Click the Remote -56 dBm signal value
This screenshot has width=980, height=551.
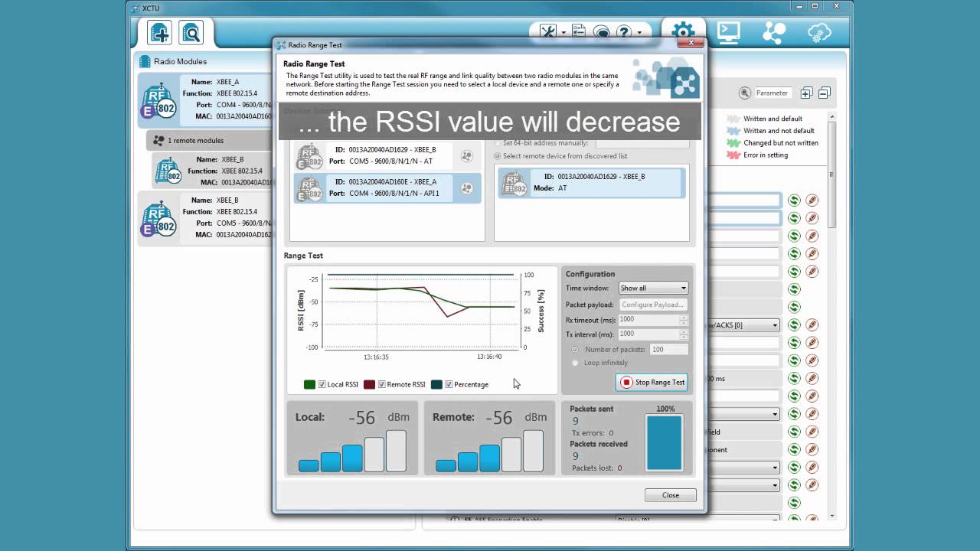[x=498, y=417]
